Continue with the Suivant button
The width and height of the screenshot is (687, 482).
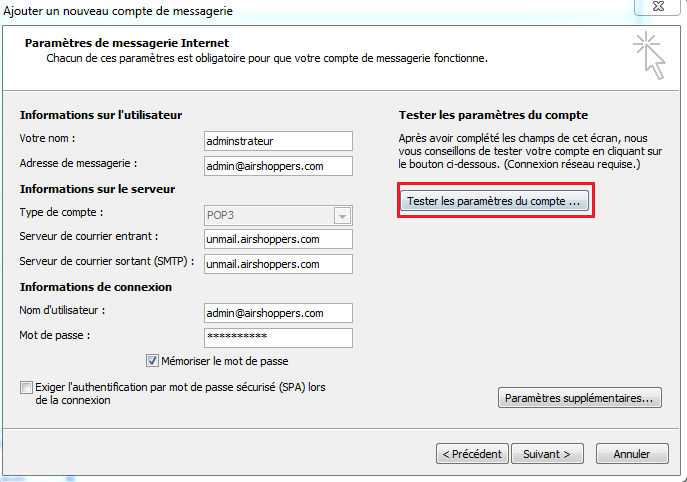pos(547,454)
